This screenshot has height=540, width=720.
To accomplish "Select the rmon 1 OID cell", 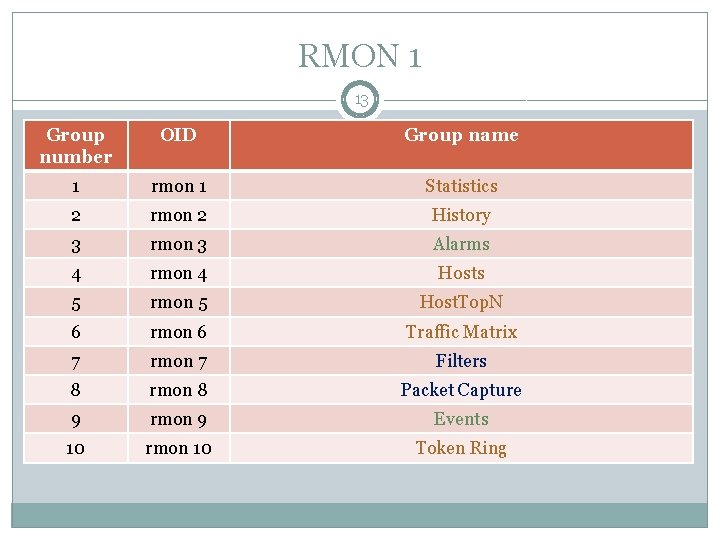I will (179, 186).
